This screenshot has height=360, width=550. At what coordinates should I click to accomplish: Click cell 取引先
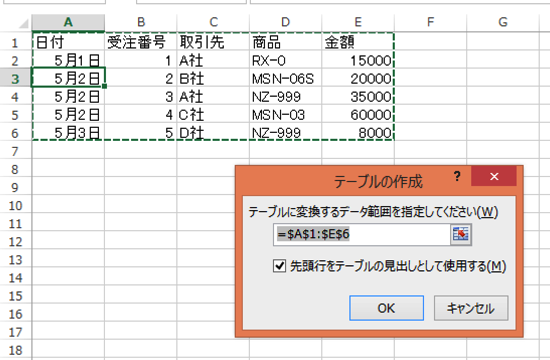click(213, 42)
